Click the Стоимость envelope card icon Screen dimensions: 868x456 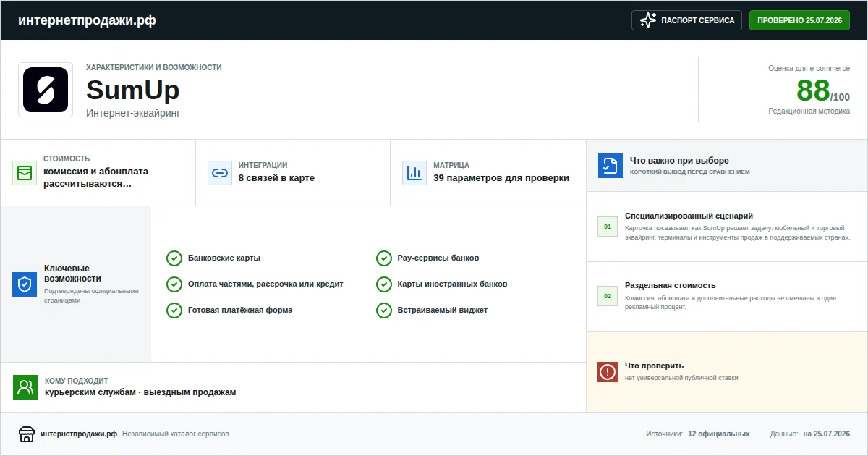pyautogui.click(x=25, y=173)
